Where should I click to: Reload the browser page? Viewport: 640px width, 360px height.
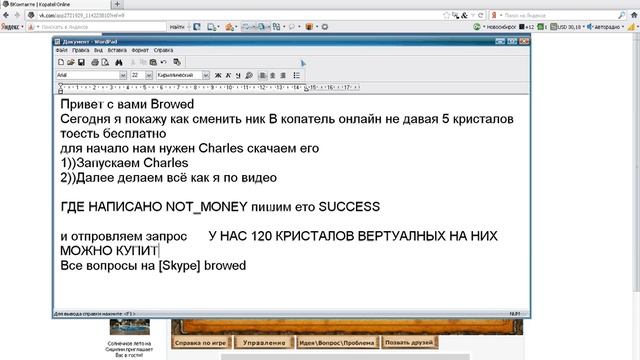(x=481, y=15)
